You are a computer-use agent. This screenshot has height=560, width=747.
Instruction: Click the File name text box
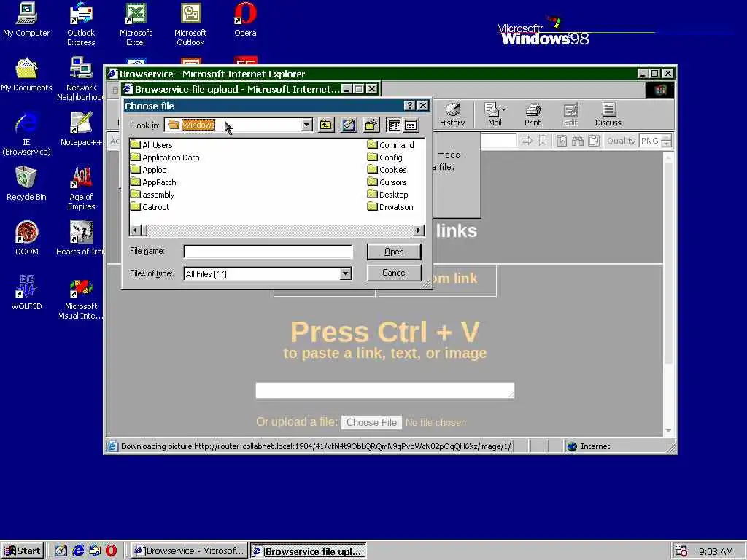[268, 252]
